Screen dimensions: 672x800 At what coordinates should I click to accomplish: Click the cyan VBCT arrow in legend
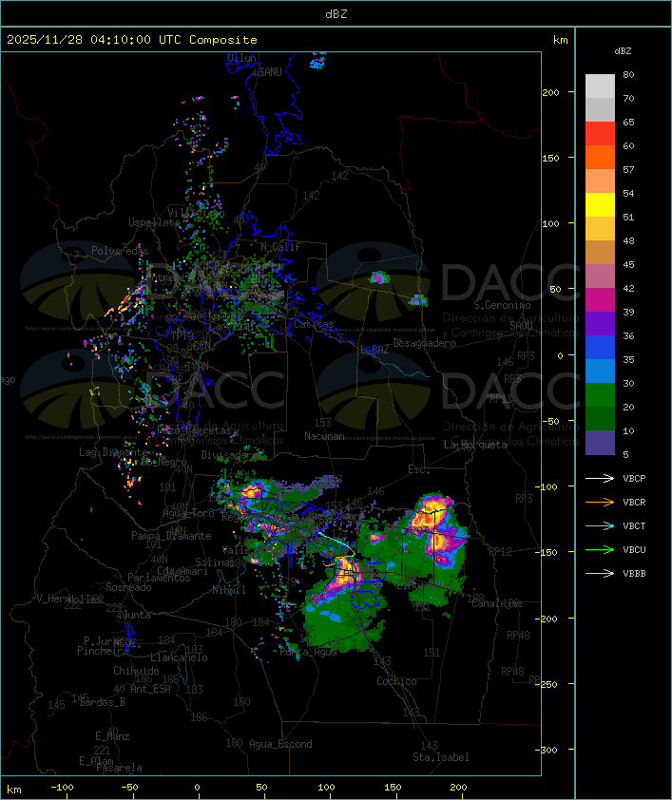[600, 526]
